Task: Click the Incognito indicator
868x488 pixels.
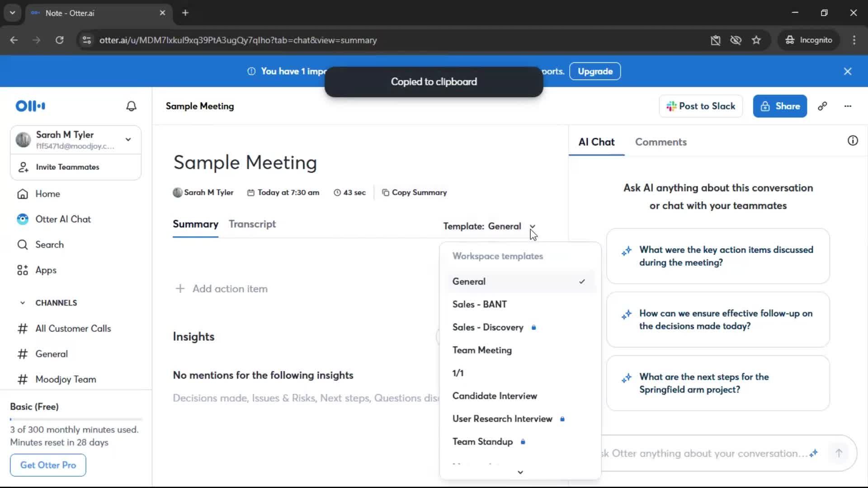Action: click(x=809, y=40)
